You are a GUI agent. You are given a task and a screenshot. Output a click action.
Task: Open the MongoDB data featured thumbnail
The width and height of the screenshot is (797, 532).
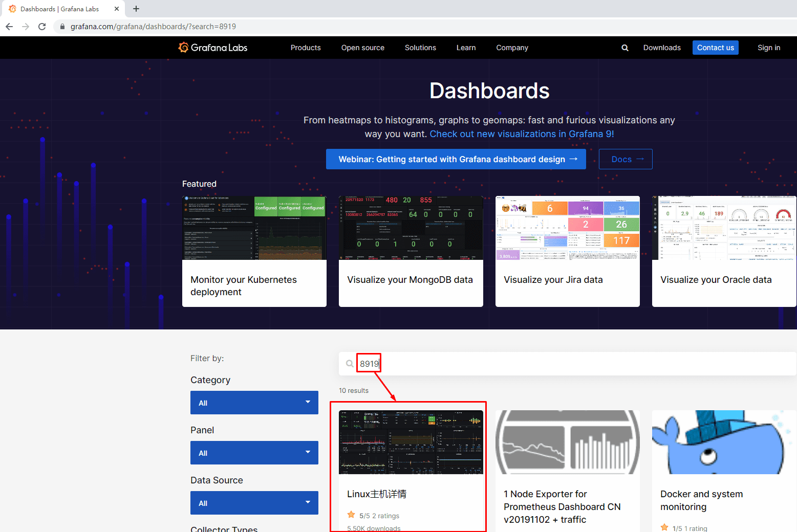[411, 228]
